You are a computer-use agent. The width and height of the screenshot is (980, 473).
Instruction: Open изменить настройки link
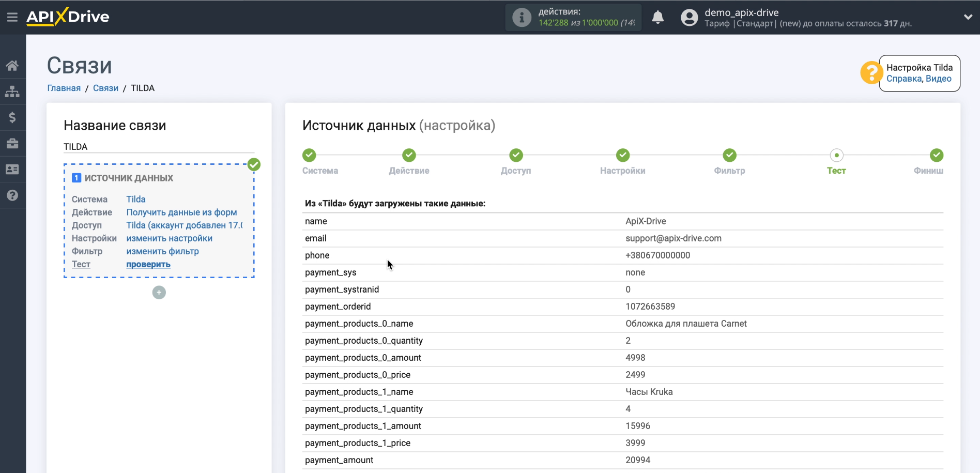(169, 238)
